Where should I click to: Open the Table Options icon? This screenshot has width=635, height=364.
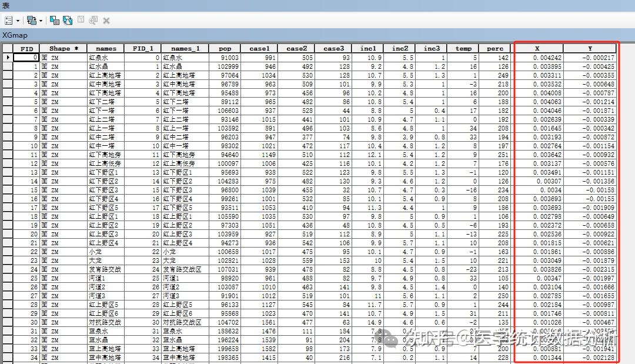pyautogui.click(x=8, y=21)
